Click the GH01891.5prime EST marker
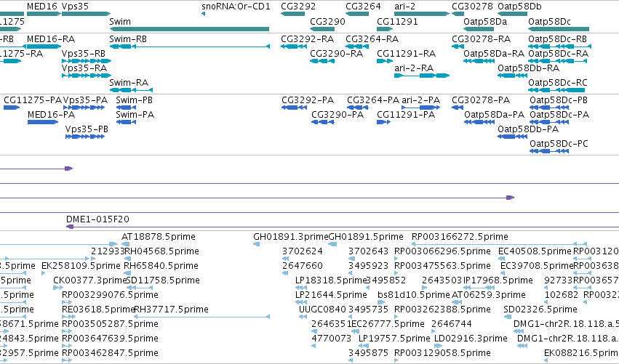Screen dimensions: 619x364 pyautogui.click(x=332, y=244)
